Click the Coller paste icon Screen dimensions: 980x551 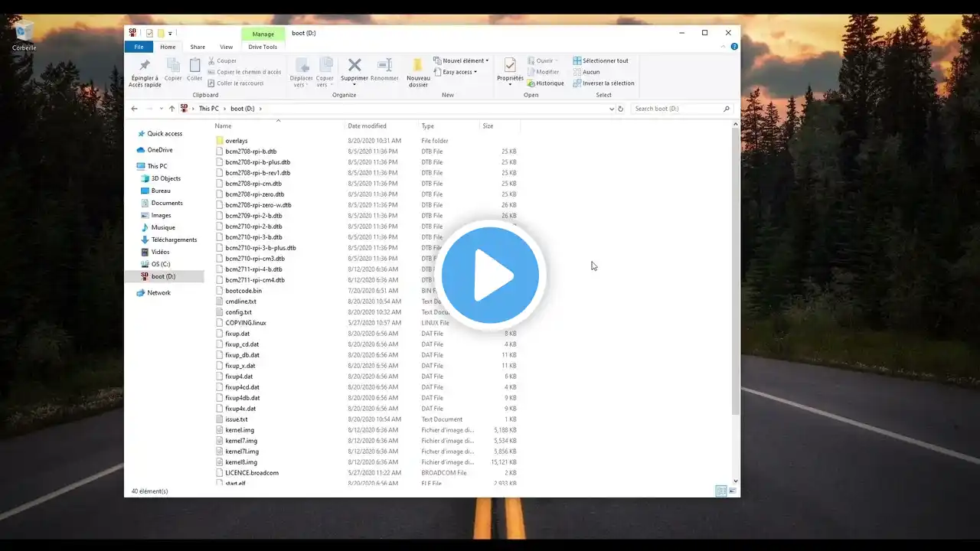click(x=194, y=70)
